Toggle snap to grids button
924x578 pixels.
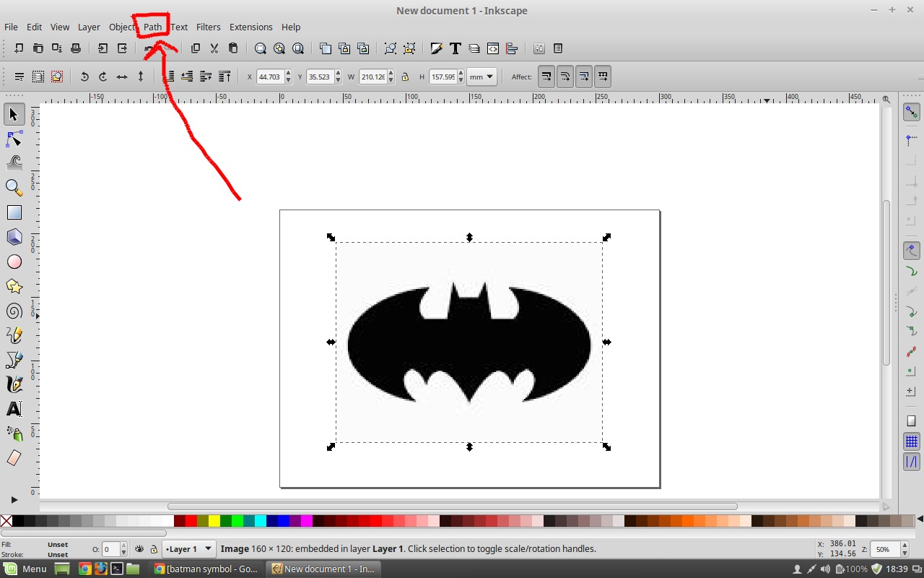point(912,441)
